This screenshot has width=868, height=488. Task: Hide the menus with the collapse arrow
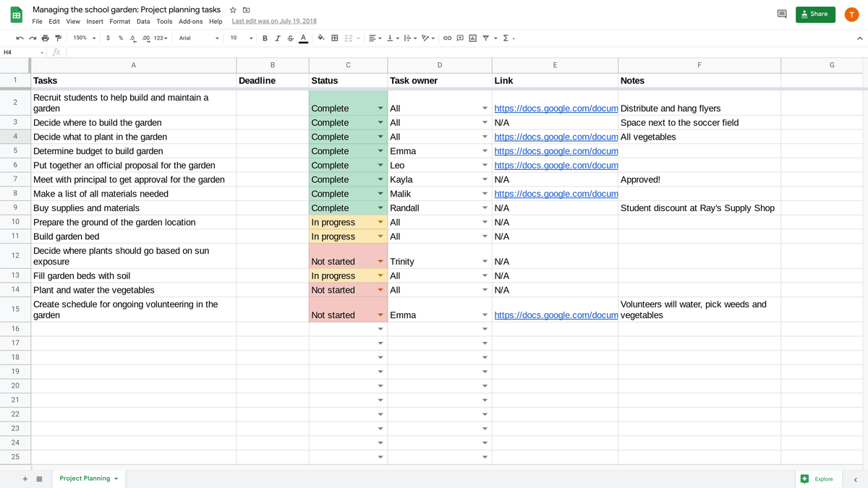[x=859, y=38]
